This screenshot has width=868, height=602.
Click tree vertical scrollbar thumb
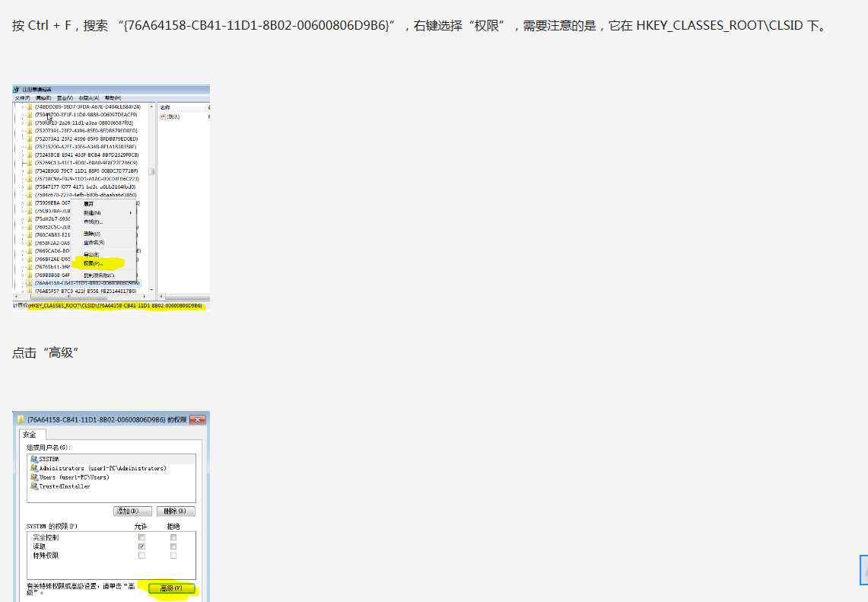point(151,172)
